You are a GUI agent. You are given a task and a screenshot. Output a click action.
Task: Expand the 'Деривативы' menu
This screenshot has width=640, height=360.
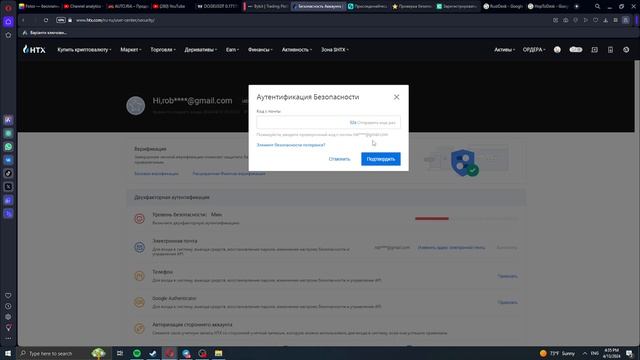click(200, 50)
